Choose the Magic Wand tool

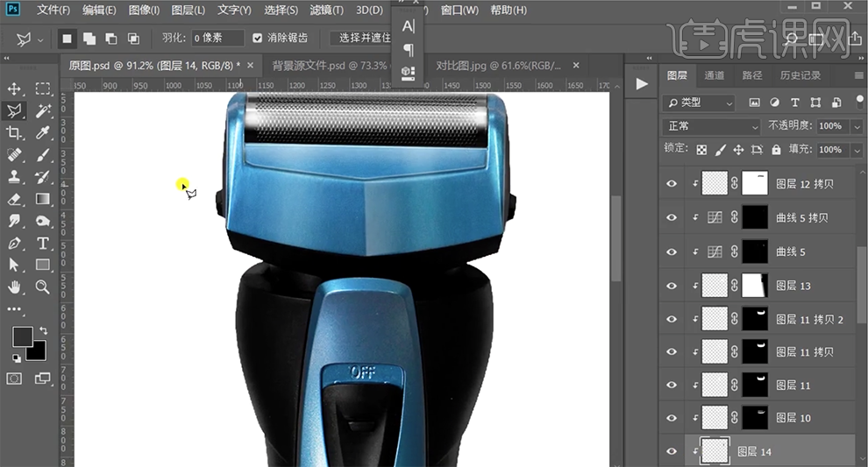(43, 110)
